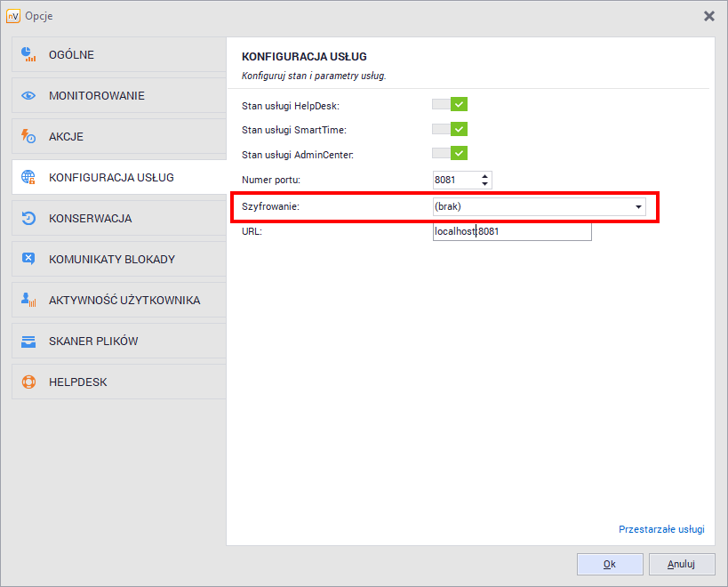Switch off the AdminCenter service toggle

coord(450,155)
